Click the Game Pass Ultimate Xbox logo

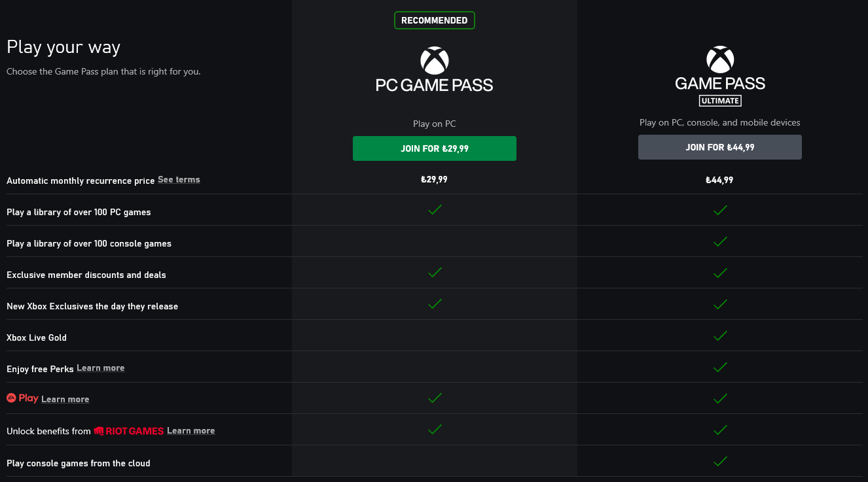pyautogui.click(x=720, y=60)
